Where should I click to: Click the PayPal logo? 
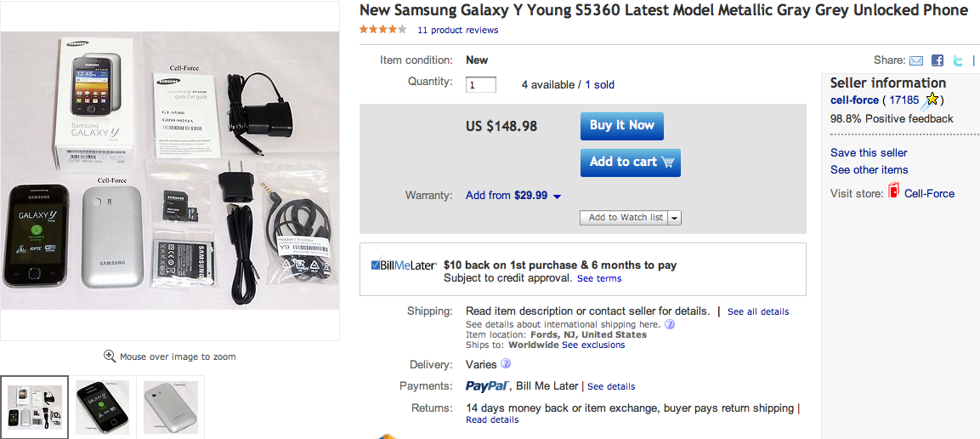click(x=487, y=386)
